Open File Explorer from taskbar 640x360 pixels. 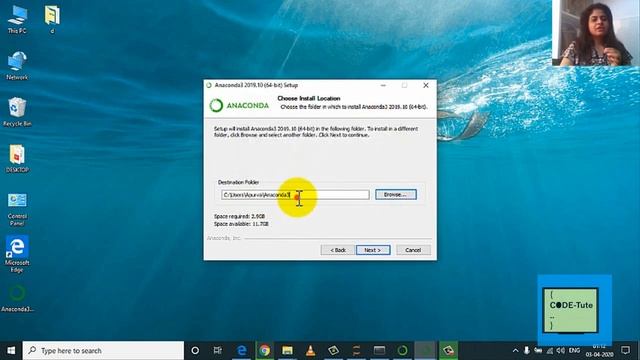tap(287, 350)
